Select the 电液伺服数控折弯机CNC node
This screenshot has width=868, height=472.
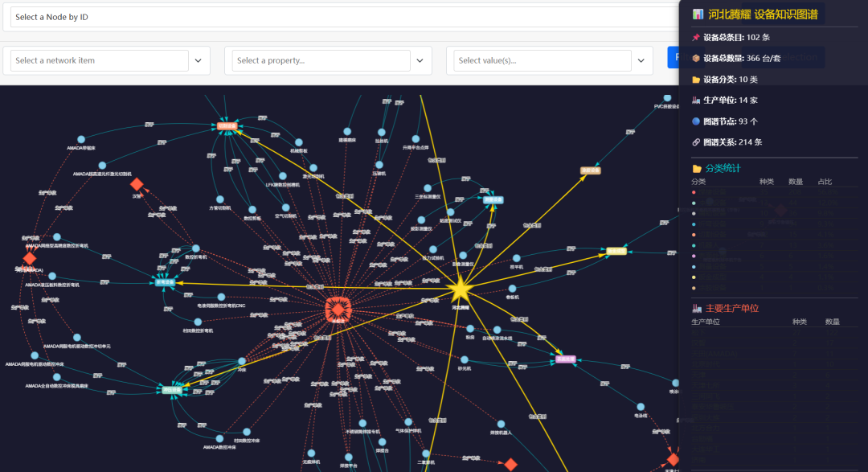221,298
